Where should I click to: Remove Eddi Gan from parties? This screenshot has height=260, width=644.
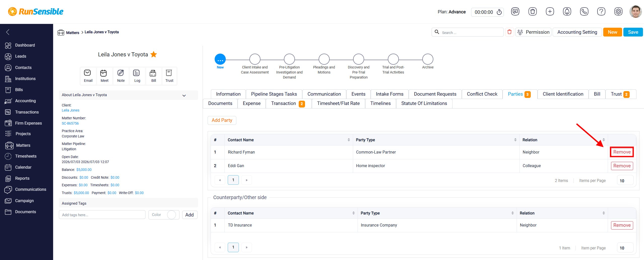click(622, 166)
